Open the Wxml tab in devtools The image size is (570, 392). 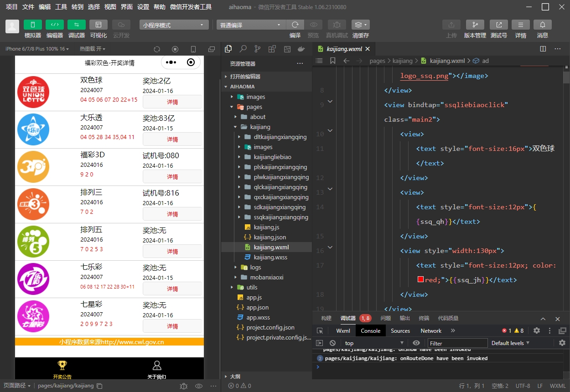pyautogui.click(x=343, y=331)
